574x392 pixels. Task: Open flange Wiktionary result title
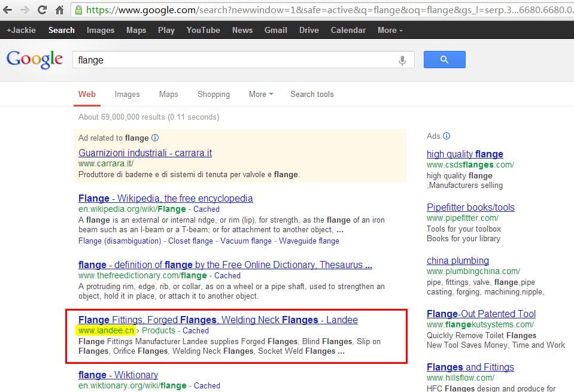click(119, 375)
